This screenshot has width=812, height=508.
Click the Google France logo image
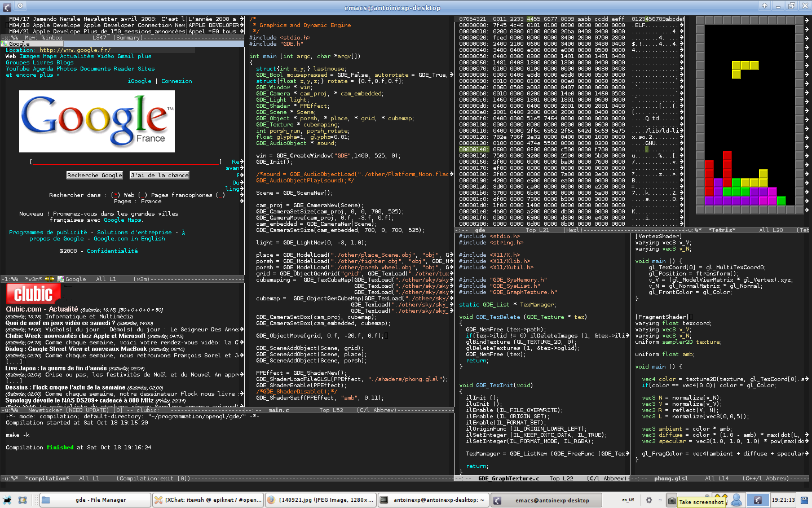[x=97, y=121]
